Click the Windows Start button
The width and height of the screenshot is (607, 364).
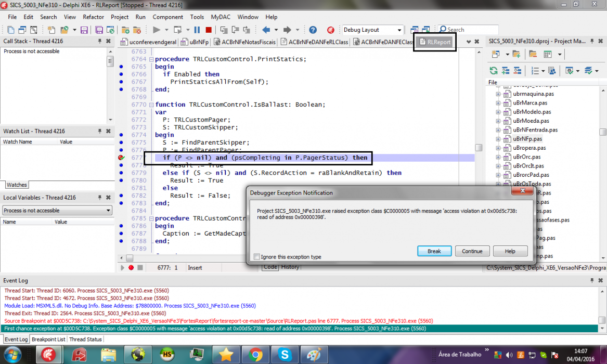coord(12,355)
